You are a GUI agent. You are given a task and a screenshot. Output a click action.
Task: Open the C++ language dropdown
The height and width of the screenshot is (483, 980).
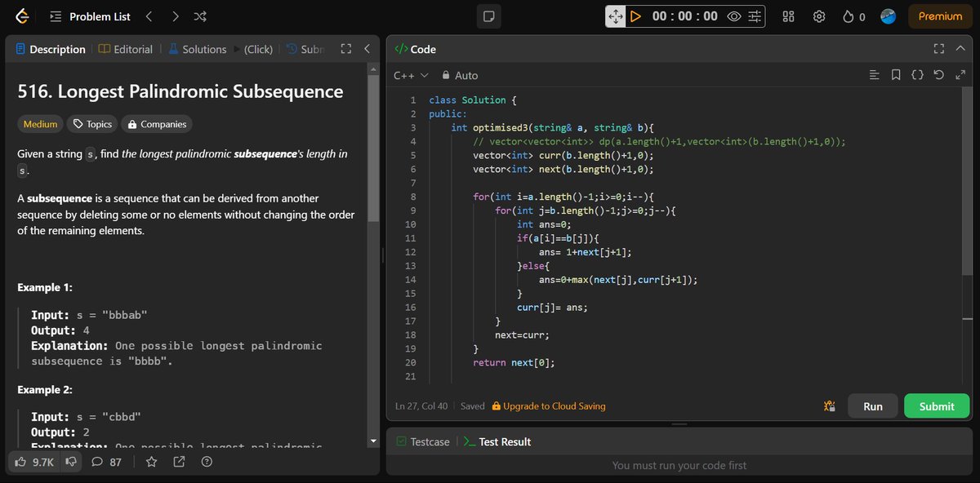click(x=411, y=75)
